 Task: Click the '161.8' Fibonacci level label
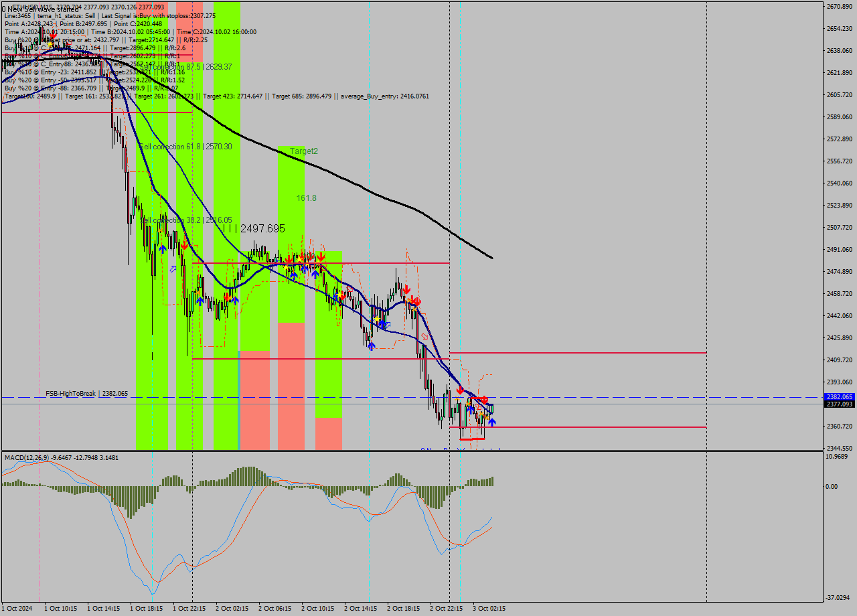[x=307, y=198]
